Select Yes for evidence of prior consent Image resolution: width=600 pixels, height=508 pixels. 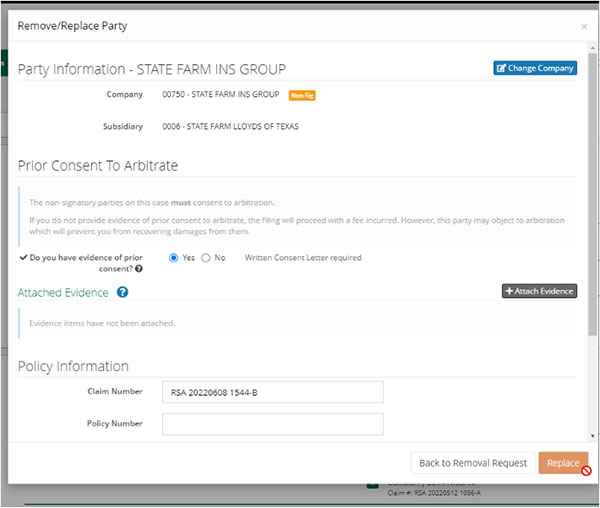coord(173,258)
